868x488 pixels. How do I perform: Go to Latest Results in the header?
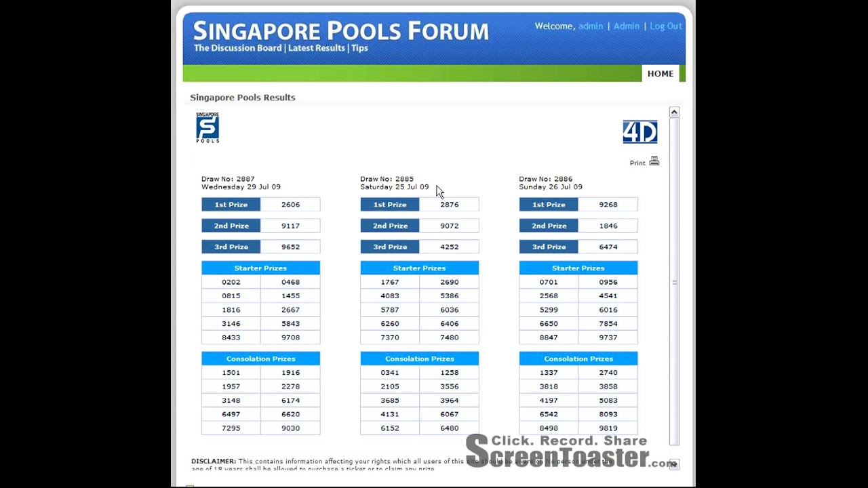[x=317, y=48]
